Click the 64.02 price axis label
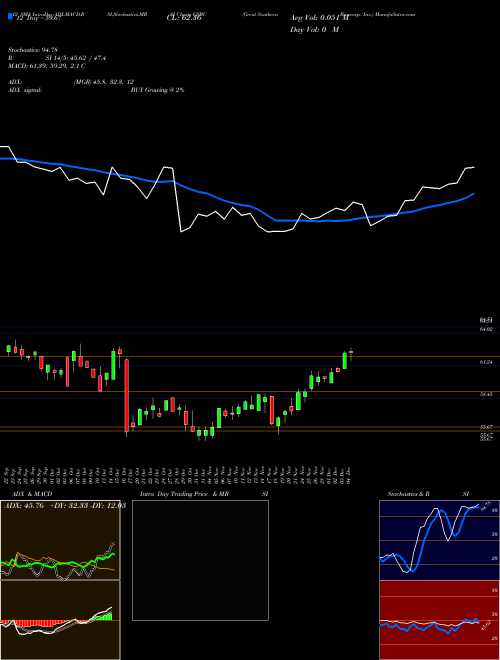Viewport: 500px width, 660px height. tap(487, 329)
